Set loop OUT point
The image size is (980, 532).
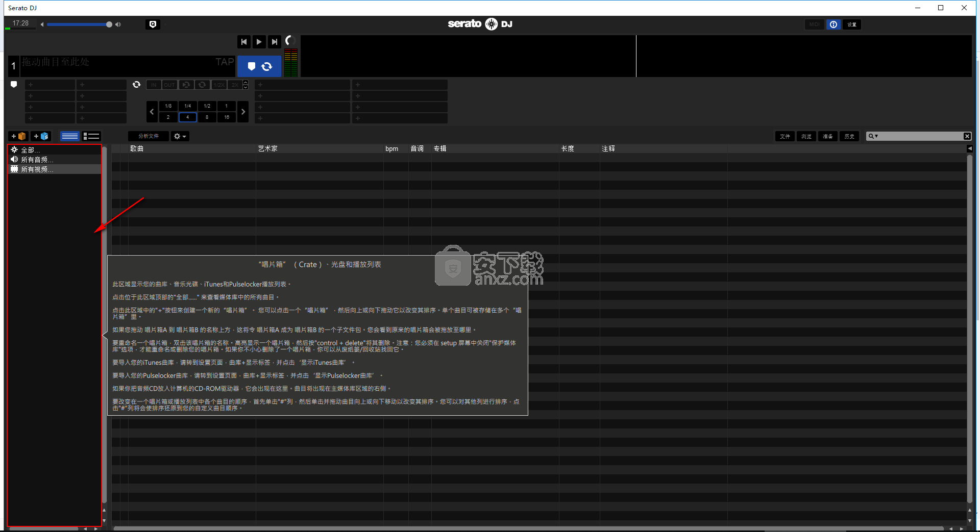(x=169, y=85)
